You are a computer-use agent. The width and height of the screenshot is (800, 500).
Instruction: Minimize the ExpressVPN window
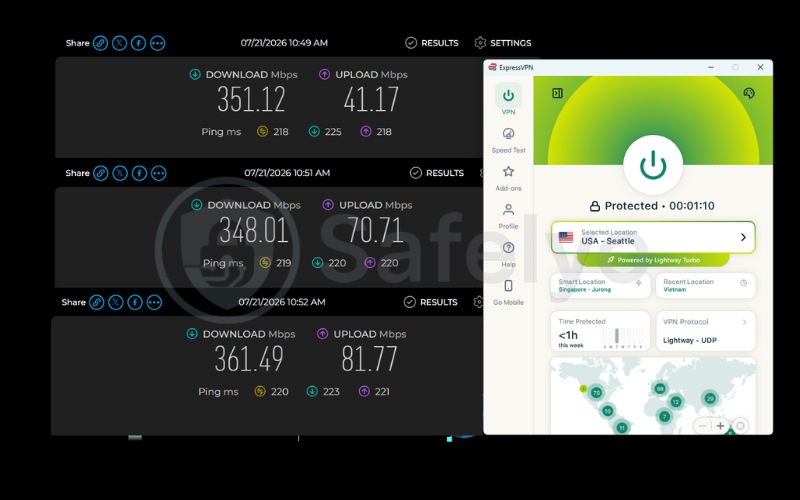pyautogui.click(x=711, y=67)
